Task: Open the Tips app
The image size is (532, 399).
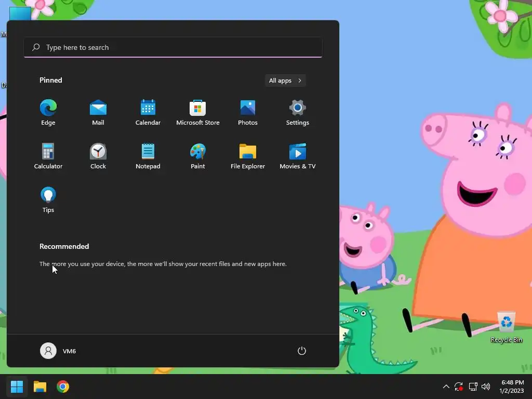Action: tap(48, 200)
